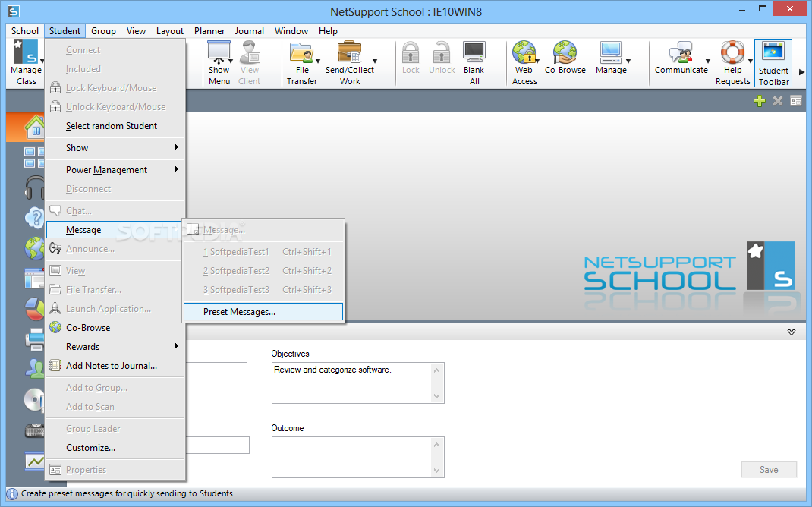Select 1 SoftpediaTest1 preset message
The image size is (812, 507).
(x=263, y=252)
